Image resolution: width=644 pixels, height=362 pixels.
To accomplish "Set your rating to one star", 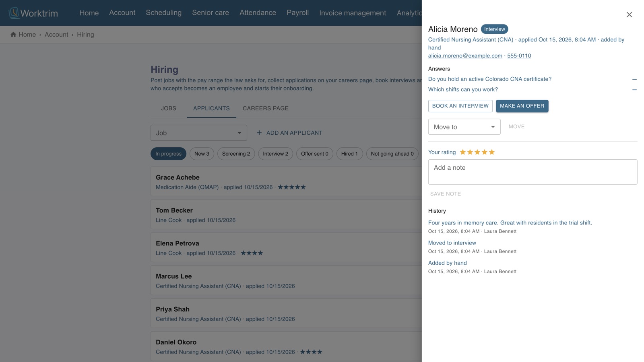I will tap(463, 152).
